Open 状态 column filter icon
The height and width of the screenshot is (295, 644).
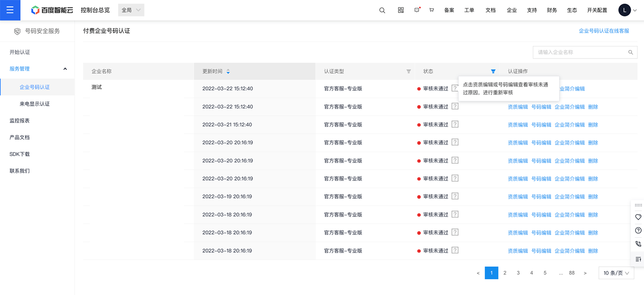click(x=493, y=71)
